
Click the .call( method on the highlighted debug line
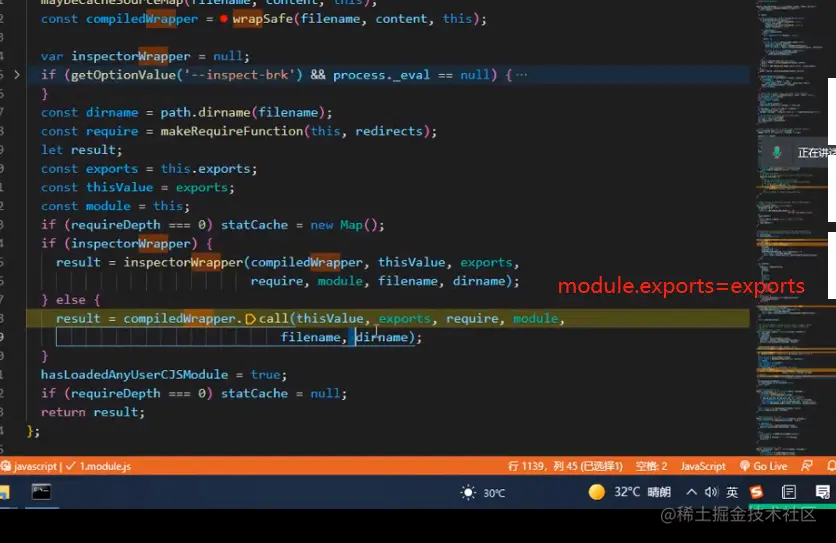275,319
